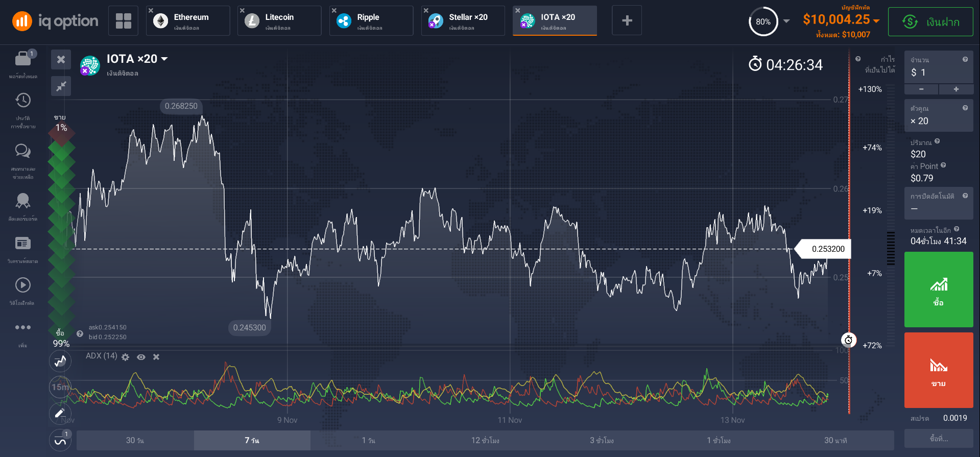Screen dimensions: 980x457
Task: Open market analysis news icon
Action: [x=23, y=243]
